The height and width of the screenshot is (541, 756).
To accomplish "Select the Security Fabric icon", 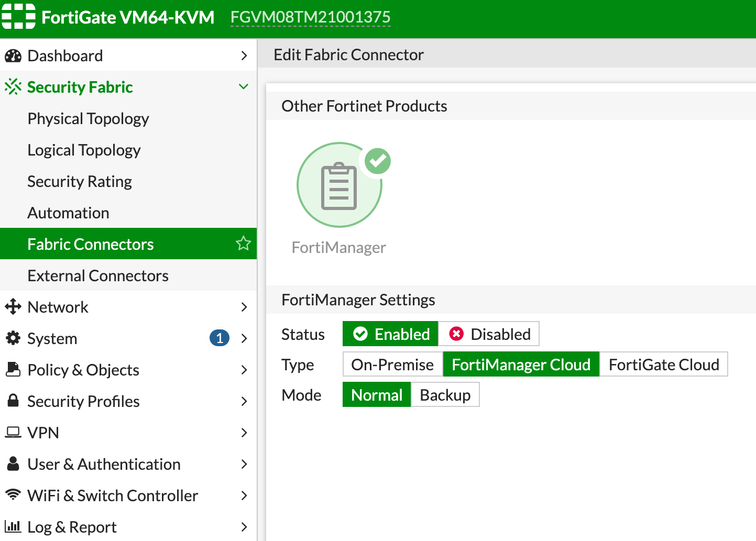I will [x=13, y=86].
